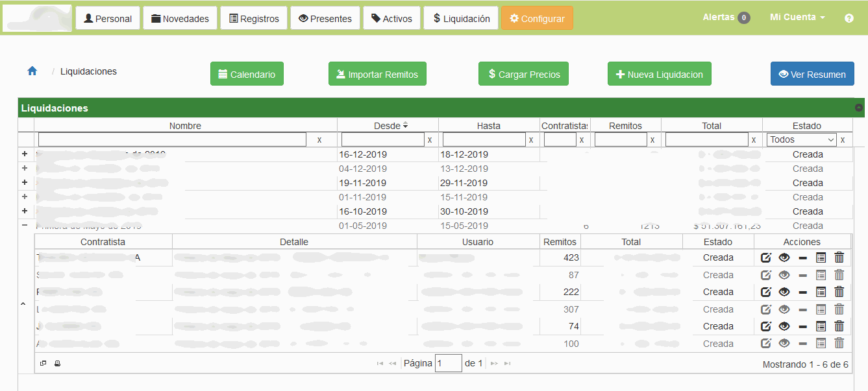Screen dimensions: 868x391
Task: Click the minus action on the 222 remitos row
Action: pos(802,292)
